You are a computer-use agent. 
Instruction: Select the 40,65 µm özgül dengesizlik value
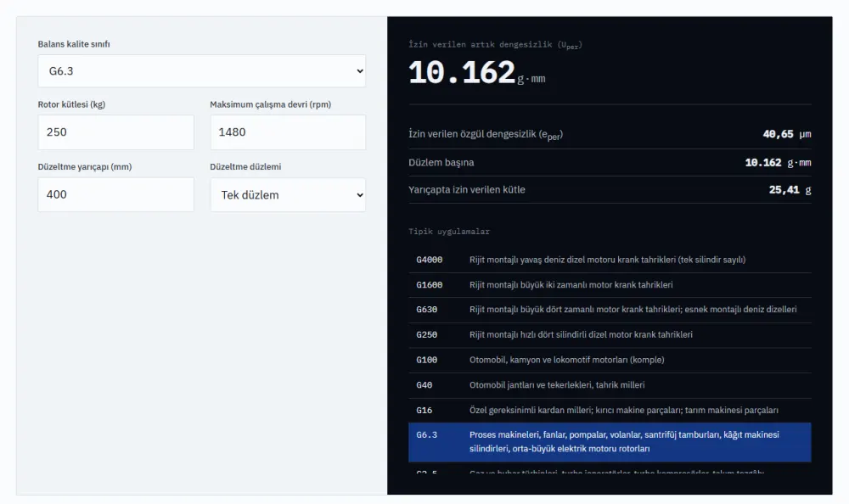pyautogui.click(x=787, y=134)
